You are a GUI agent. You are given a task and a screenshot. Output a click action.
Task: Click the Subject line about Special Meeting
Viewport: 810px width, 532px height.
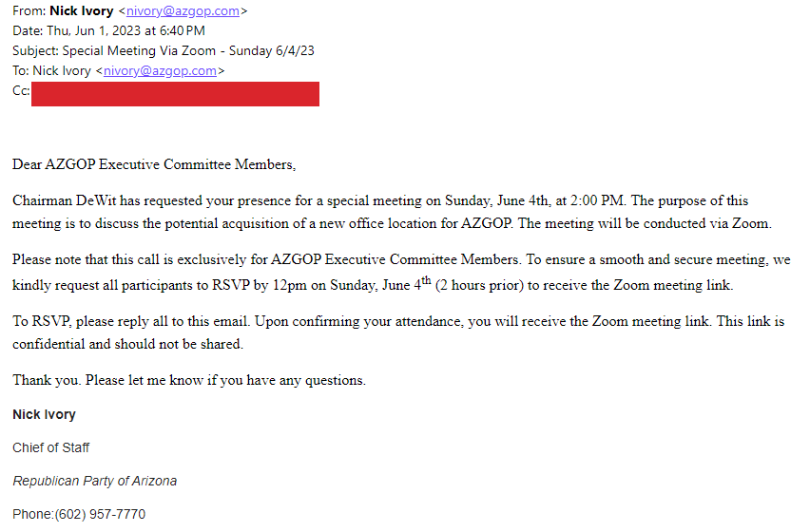[164, 50]
